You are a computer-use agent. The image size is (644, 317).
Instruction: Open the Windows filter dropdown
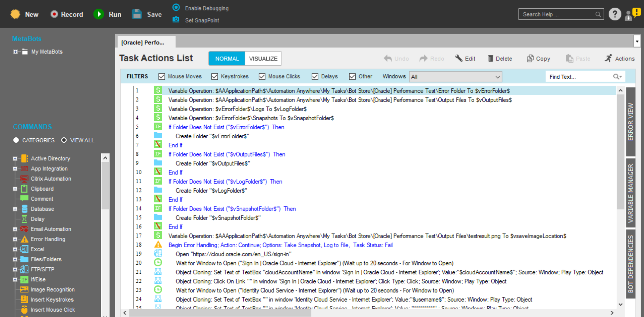point(455,77)
